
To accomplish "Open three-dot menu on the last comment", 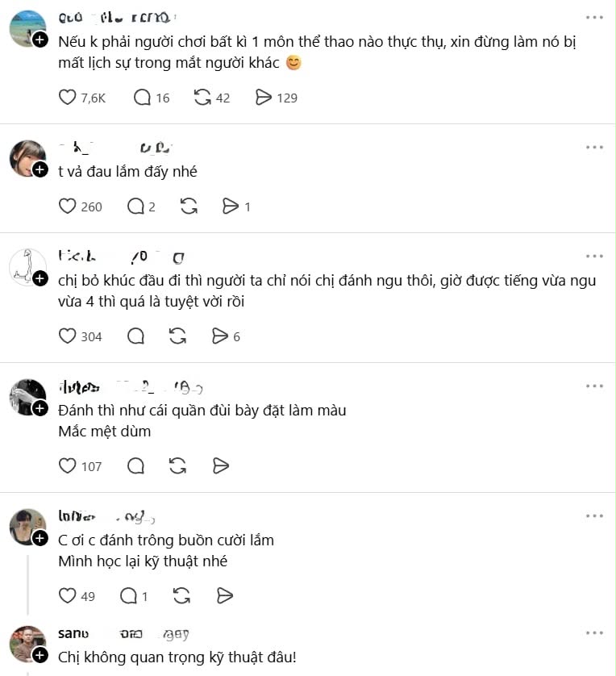I will coord(594,633).
